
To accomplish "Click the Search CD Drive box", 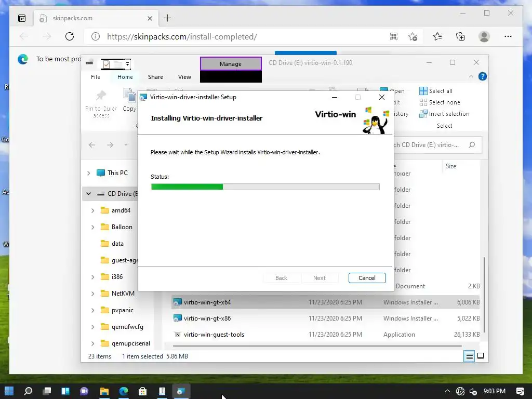I will coord(437,145).
